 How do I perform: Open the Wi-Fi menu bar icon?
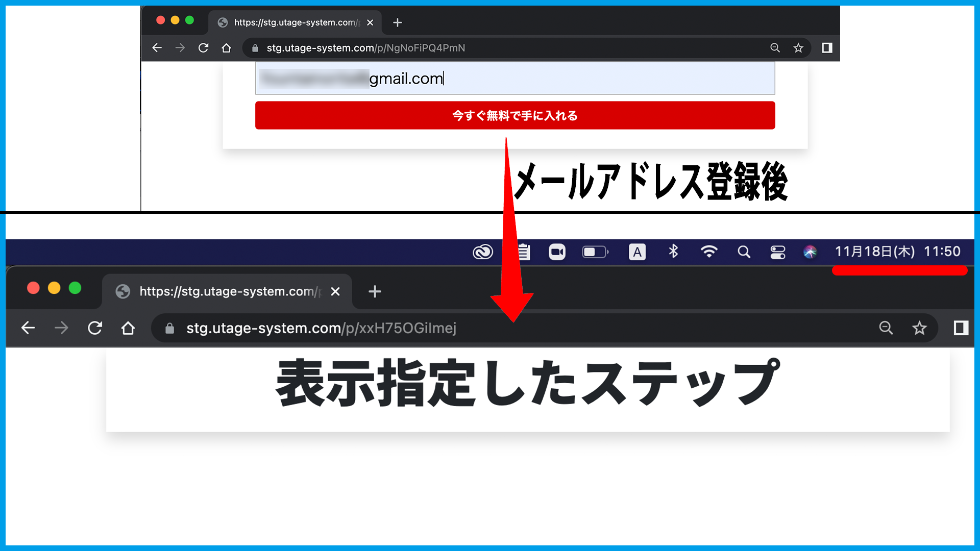tap(708, 252)
